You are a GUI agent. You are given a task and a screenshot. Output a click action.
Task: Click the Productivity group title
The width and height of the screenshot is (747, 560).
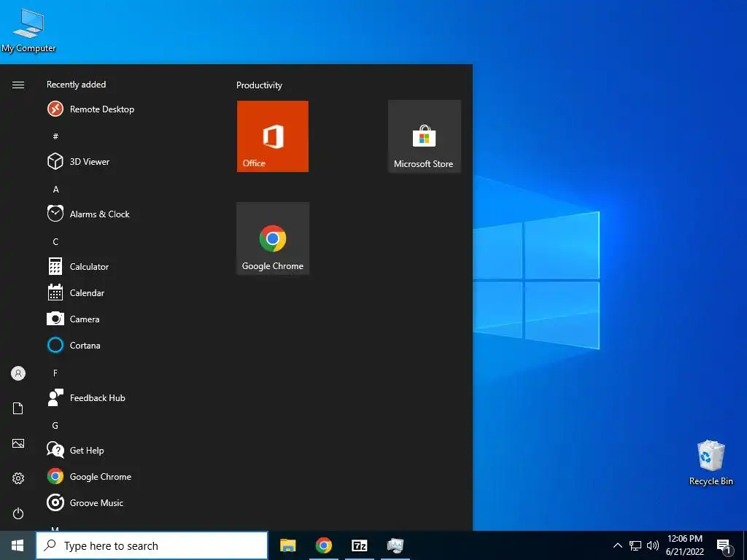pos(259,85)
